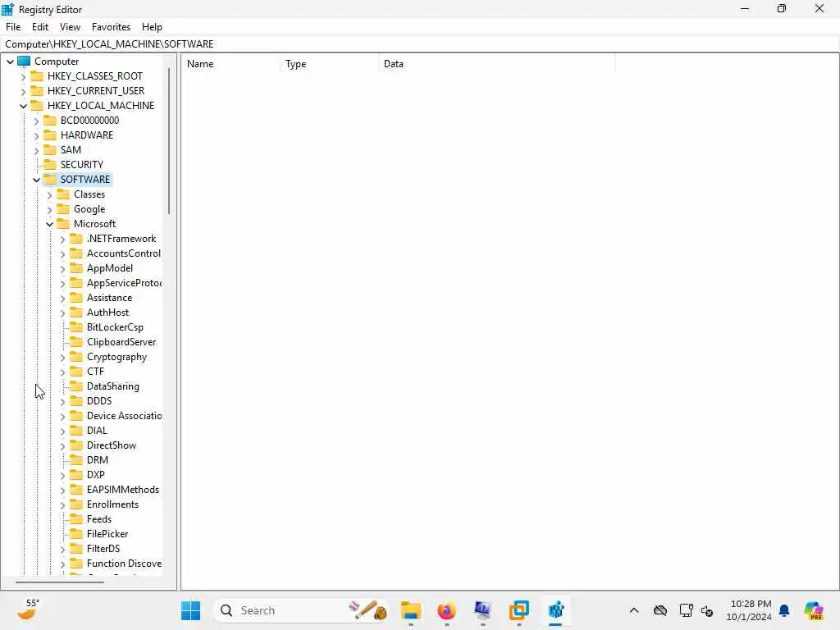Expand the HARDWARE key

click(x=36, y=135)
